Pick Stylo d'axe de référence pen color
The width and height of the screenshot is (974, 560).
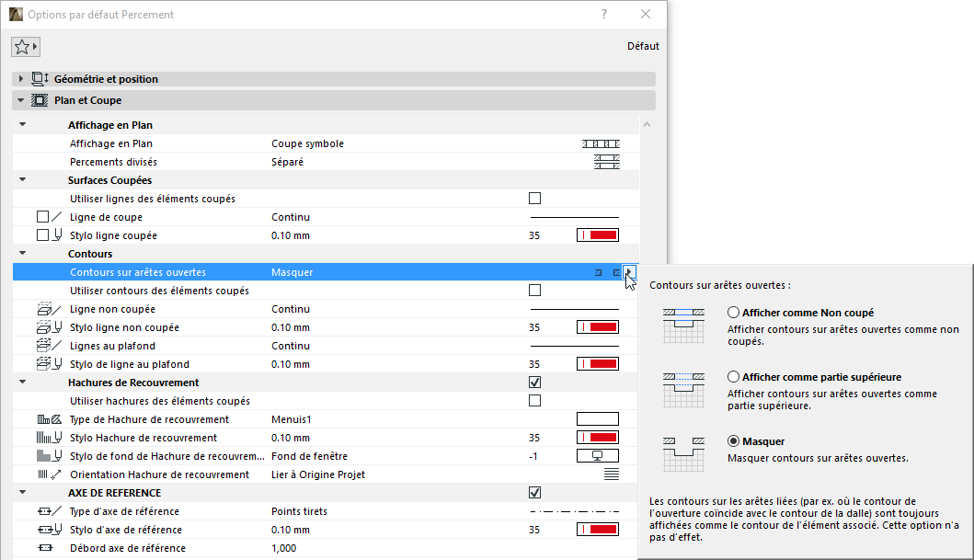pyautogui.click(x=598, y=530)
